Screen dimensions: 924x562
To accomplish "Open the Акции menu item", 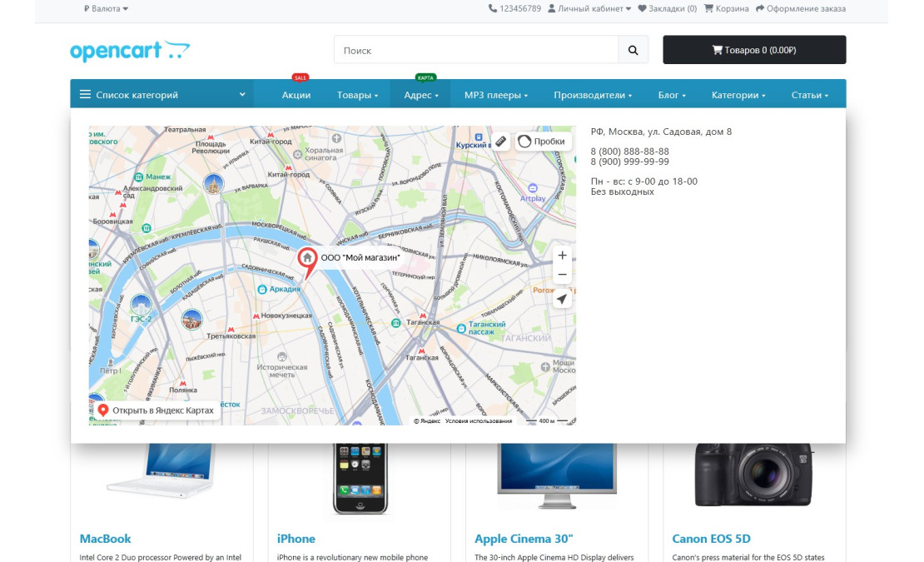I will click(x=296, y=95).
